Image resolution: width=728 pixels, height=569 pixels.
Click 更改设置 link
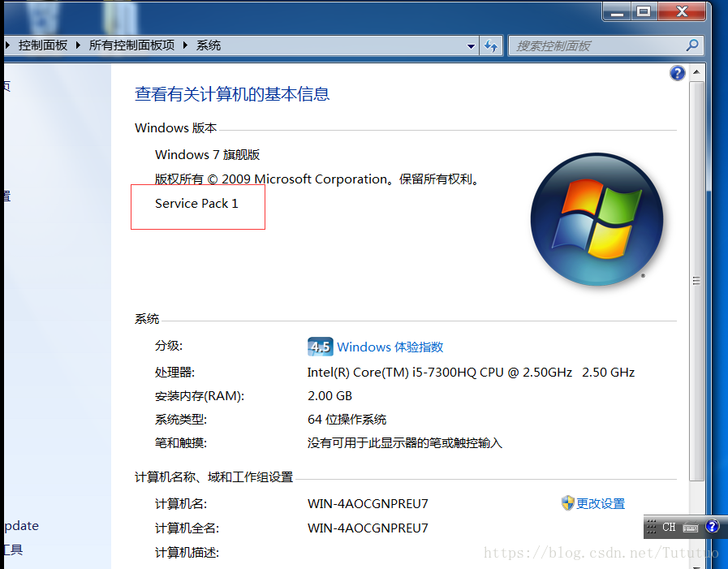pyautogui.click(x=601, y=503)
